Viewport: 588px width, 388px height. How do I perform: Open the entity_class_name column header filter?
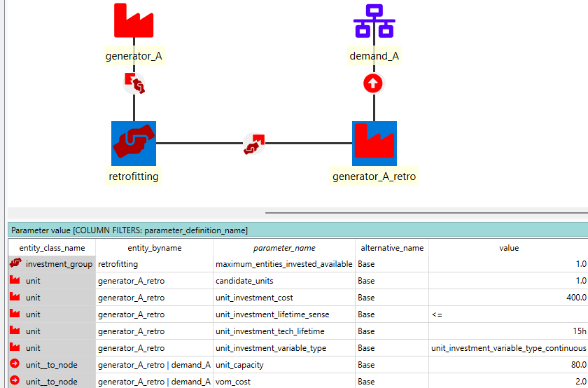click(x=52, y=248)
